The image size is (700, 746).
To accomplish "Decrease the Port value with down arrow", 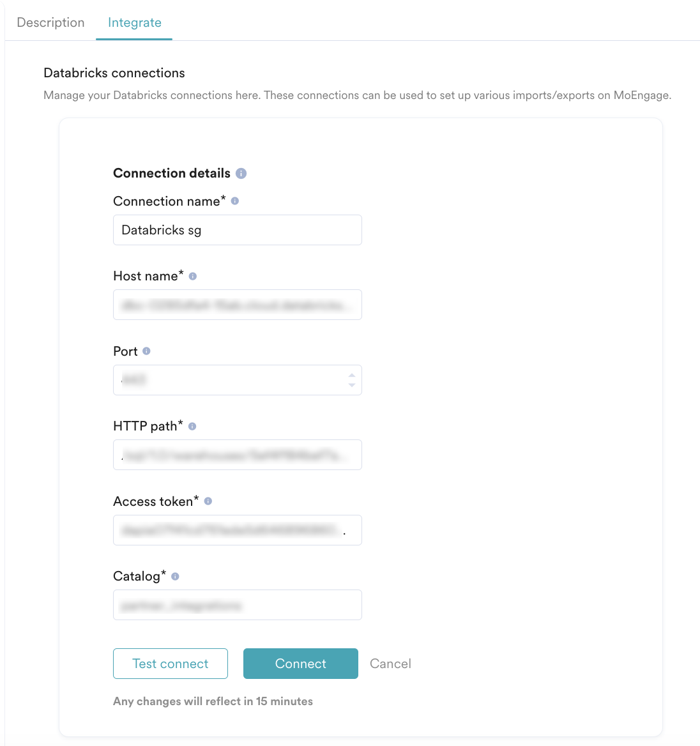I will (352, 385).
